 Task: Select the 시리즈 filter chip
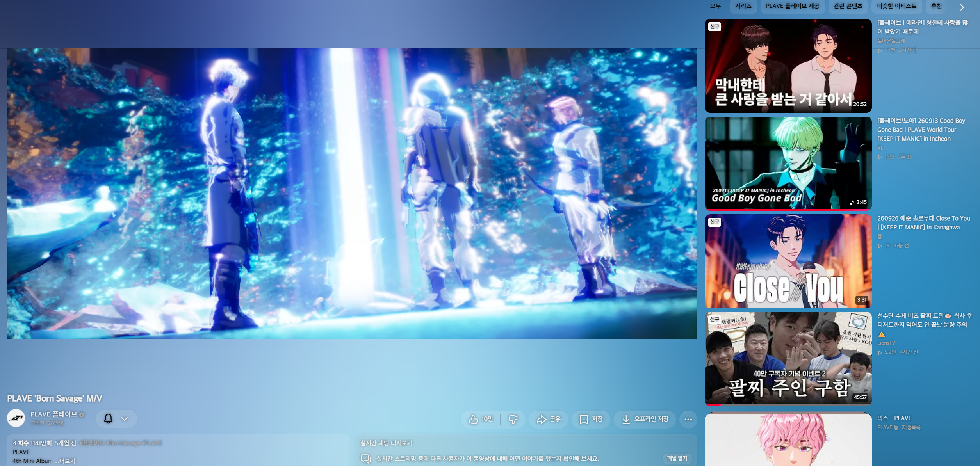pos(743,6)
